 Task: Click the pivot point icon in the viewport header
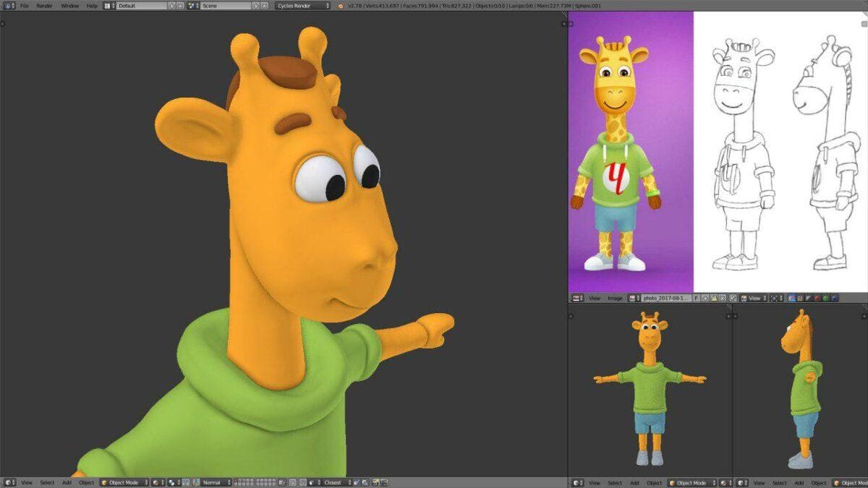[171, 481]
